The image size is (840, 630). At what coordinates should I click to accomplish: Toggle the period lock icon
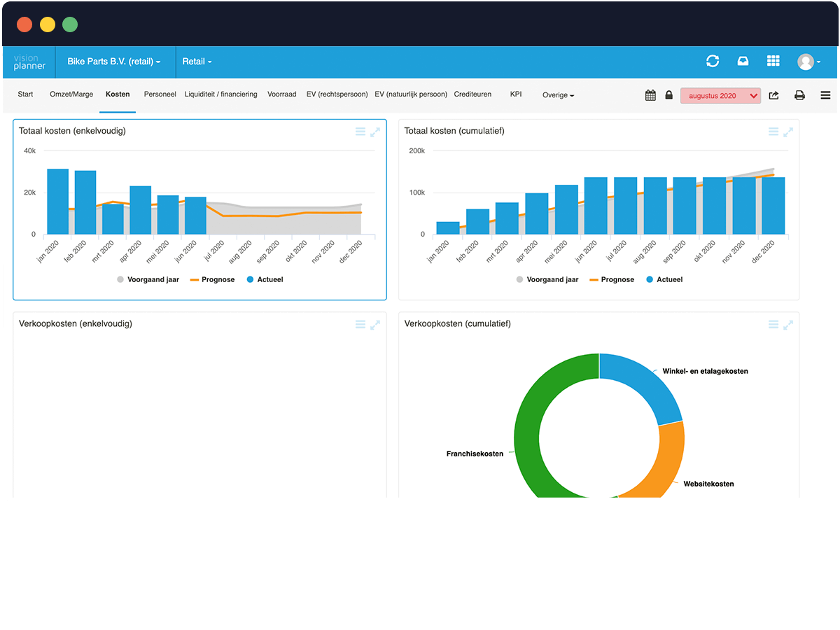(668, 95)
